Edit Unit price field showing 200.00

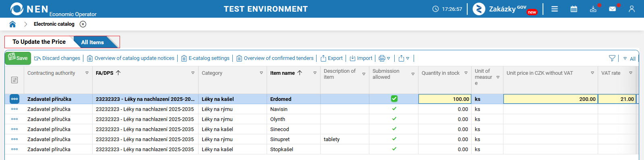(551, 99)
